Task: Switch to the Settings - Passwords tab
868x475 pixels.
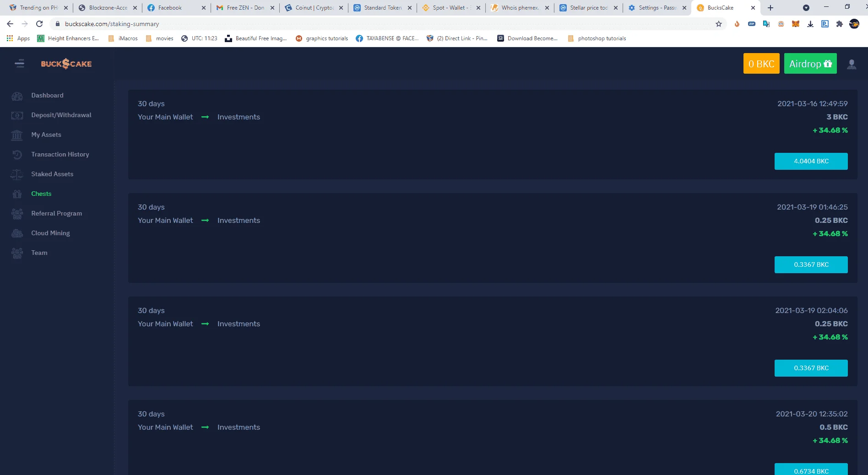Action: (x=657, y=8)
